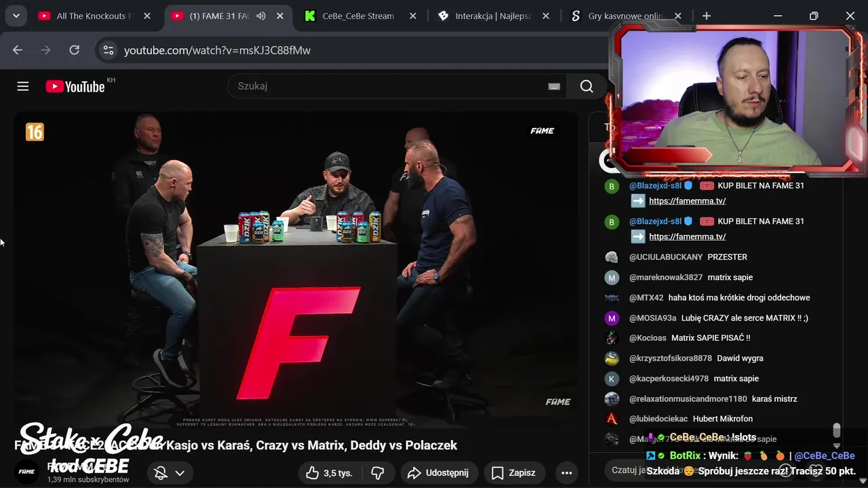The height and width of the screenshot is (488, 868).
Task: Go to YouTube home via logo
Action: (75, 86)
